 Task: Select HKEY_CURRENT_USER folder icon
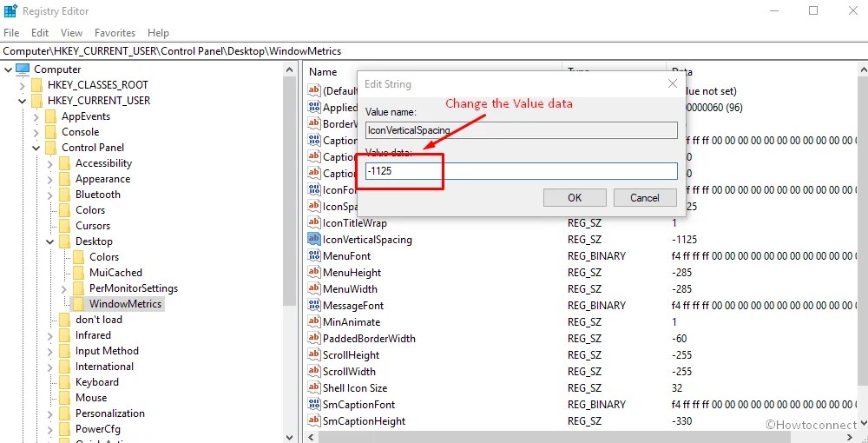click(36, 101)
